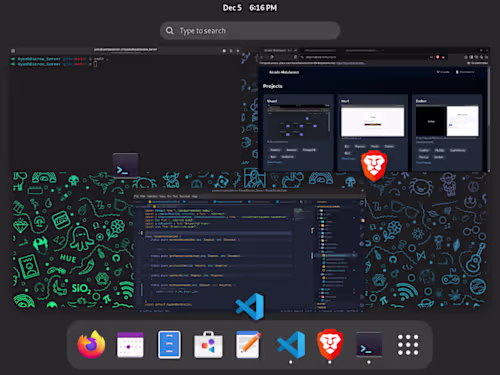
Task: Launch the Text Editor from the dock
Action: [248, 345]
